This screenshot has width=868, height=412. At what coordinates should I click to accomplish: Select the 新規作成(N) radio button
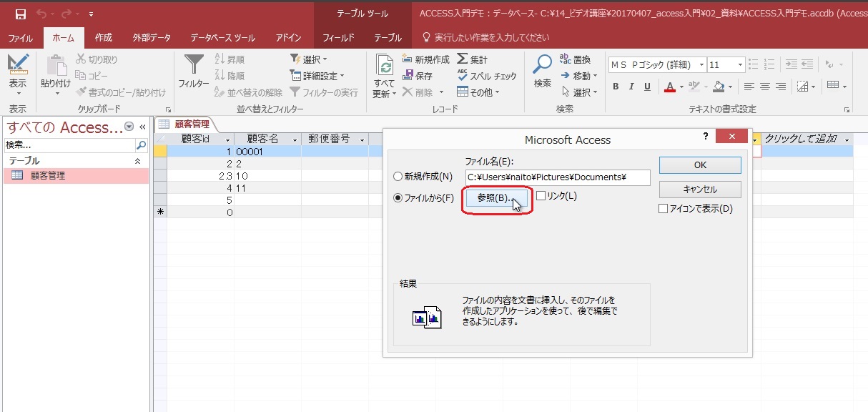(398, 177)
